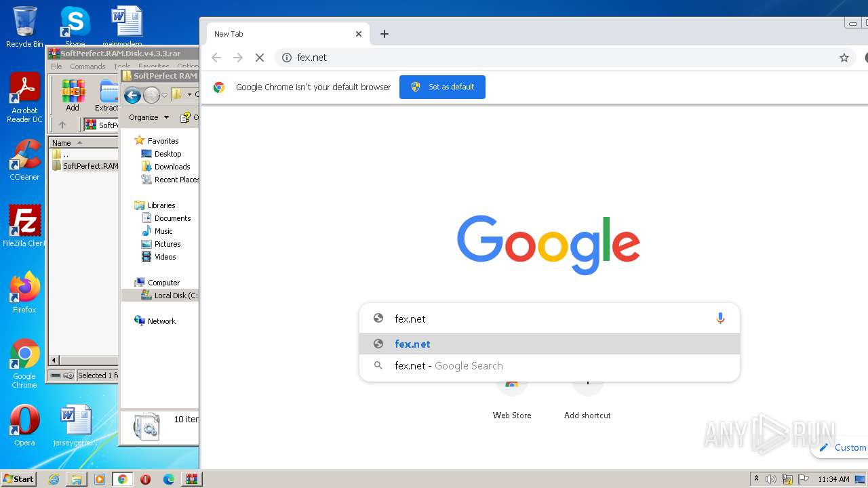Select Recycle Bin desktop icon
The width and height of the screenshot is (868, 488).
pos(24,27)
